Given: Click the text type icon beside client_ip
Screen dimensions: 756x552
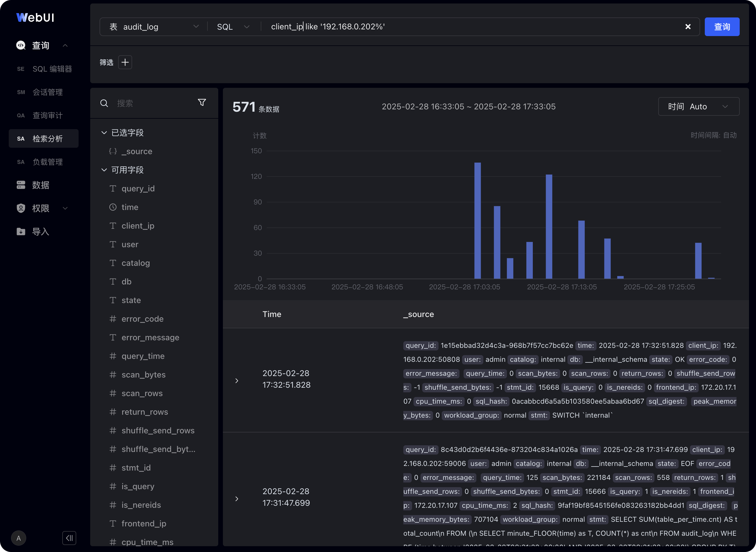Looking at the screenshot, I should 113,226.
